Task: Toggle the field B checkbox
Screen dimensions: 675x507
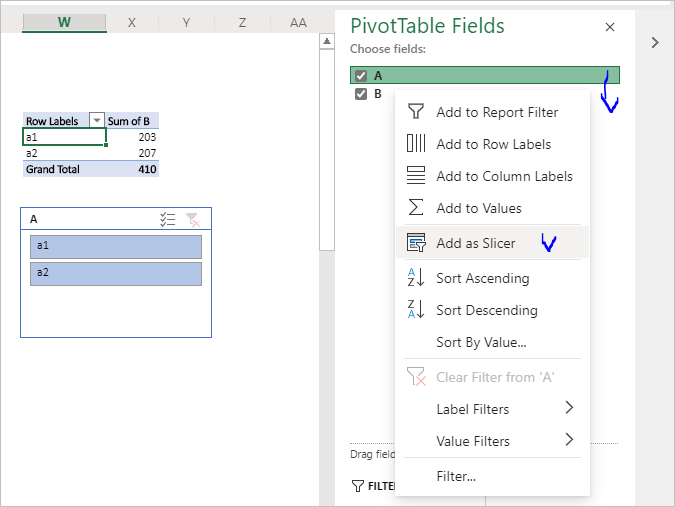Action: coord(361,94)
